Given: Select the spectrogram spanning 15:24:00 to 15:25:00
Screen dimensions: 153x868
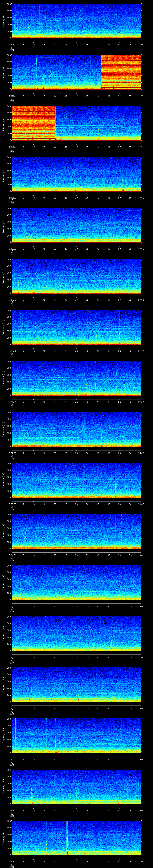Looking at the screenshot, I should 77,531.
